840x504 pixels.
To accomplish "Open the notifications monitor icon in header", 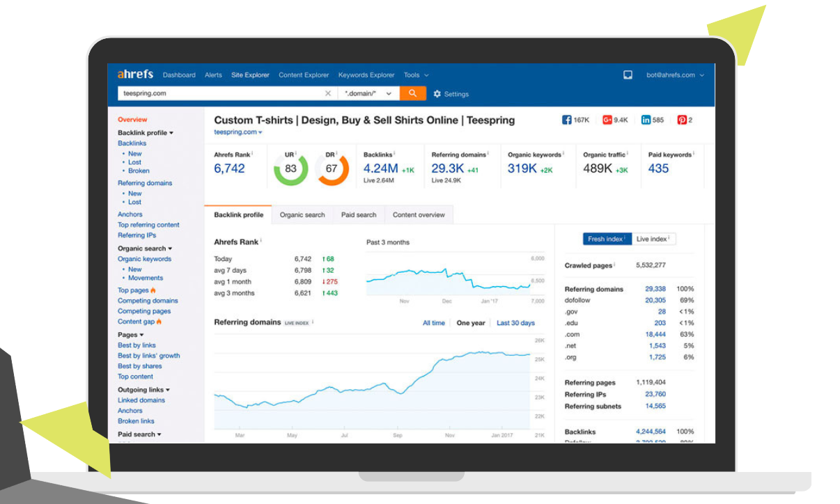I will pyautogui.click(x=628, y=75).
